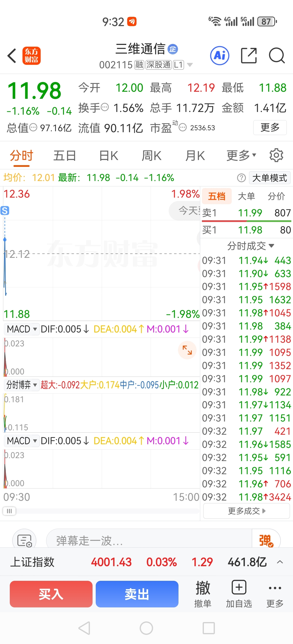Tap the 买1 11.98 80 row
The image size is (293, 644).
(246, 230)
